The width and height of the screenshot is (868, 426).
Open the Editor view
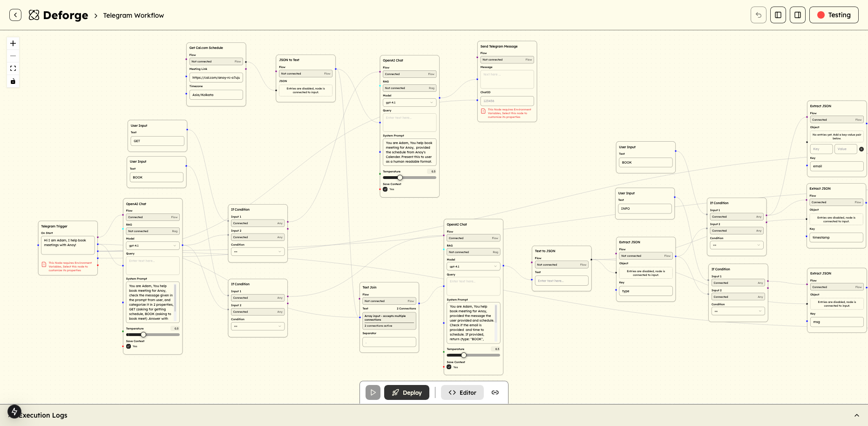pos(462,392)
